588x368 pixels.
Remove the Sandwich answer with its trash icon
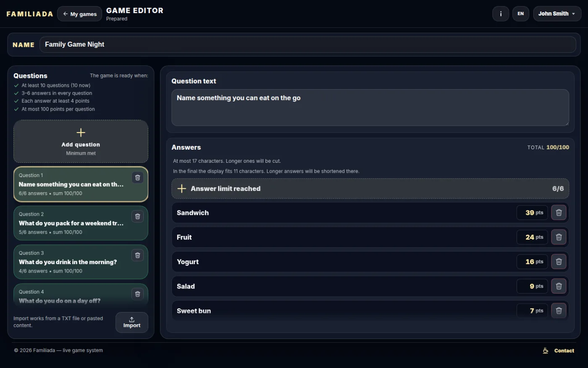(559, 213)
